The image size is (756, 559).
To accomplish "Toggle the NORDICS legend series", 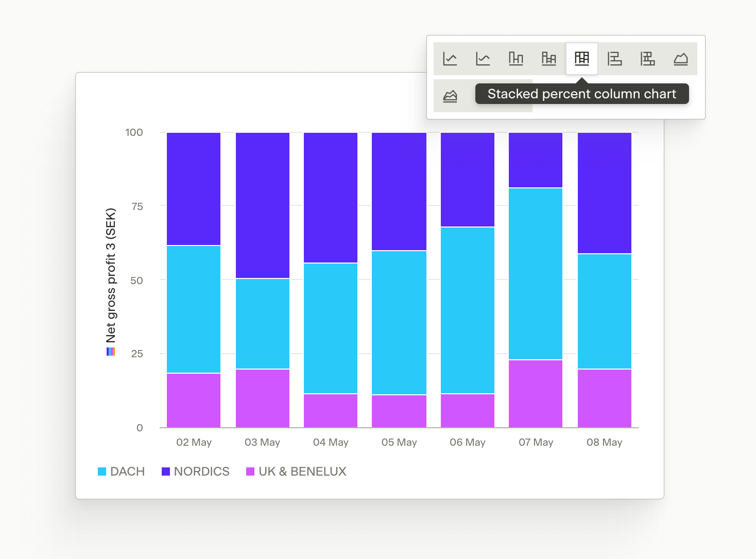I will [196, 471].
